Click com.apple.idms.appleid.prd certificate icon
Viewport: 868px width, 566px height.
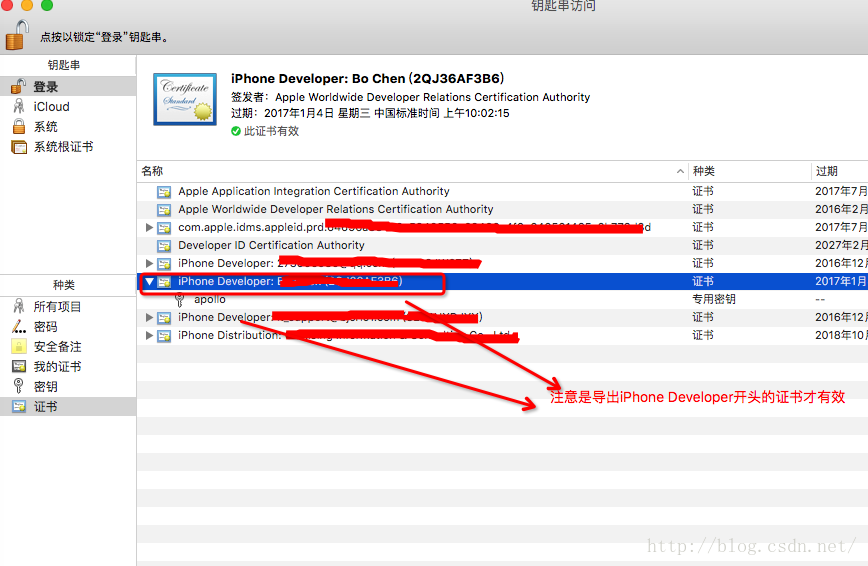[164, 228]
